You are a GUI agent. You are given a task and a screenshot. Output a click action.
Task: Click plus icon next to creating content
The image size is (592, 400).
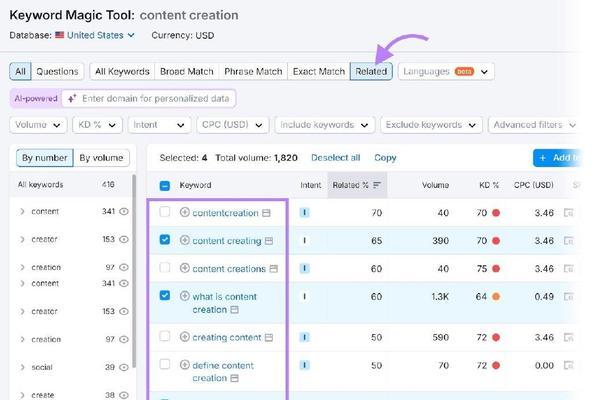[184, 337]
